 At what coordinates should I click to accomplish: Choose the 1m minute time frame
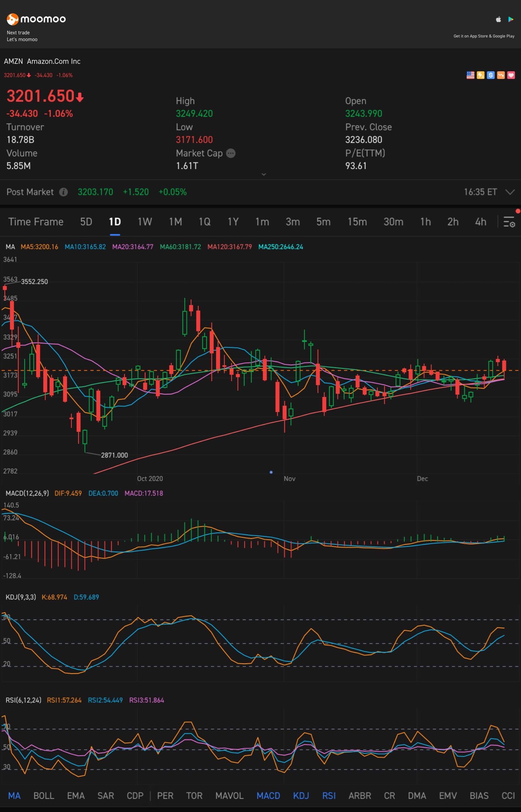tap(262, 222)
